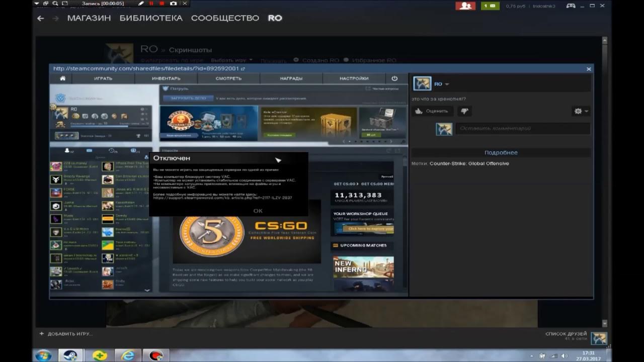Open the МАГАЗИН store tab

tap(89, 18)
